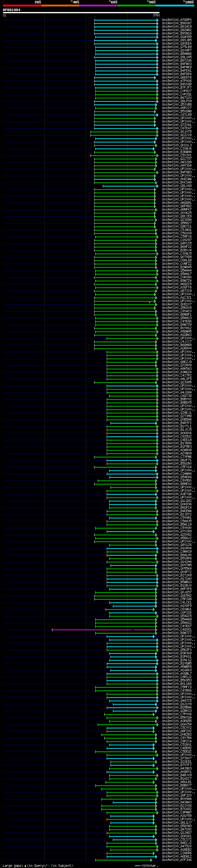Click the green ~80% identity legend segment
The image size is (197, 868).
137,6
